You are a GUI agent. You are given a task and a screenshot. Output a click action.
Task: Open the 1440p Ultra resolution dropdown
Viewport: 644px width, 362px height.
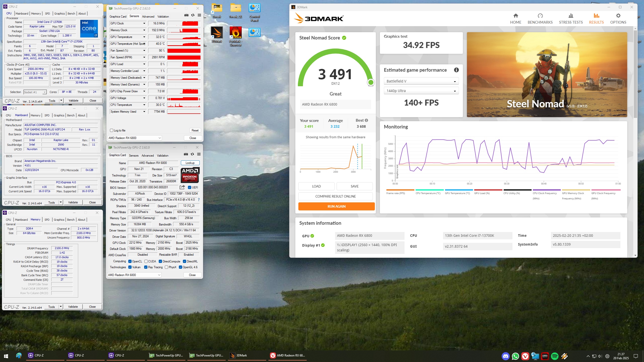click(421, 91)
